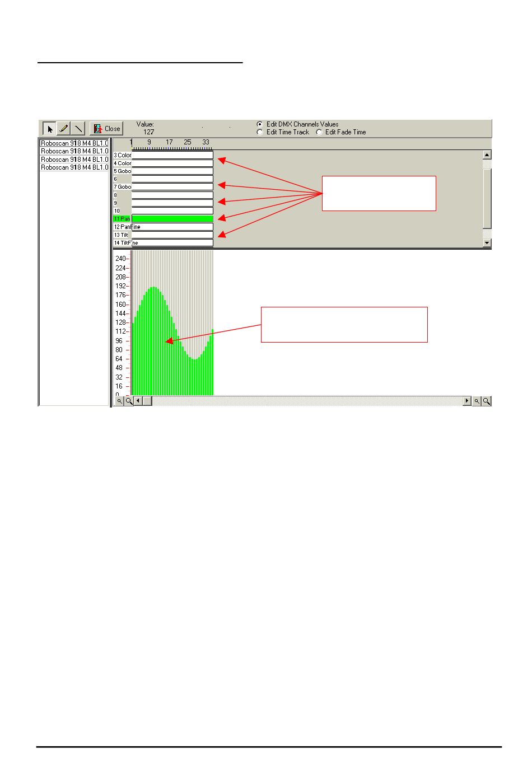Select first Roboscan 918 M4 fixture
This screenshot has height=772, width=532.
click(74, 143)
